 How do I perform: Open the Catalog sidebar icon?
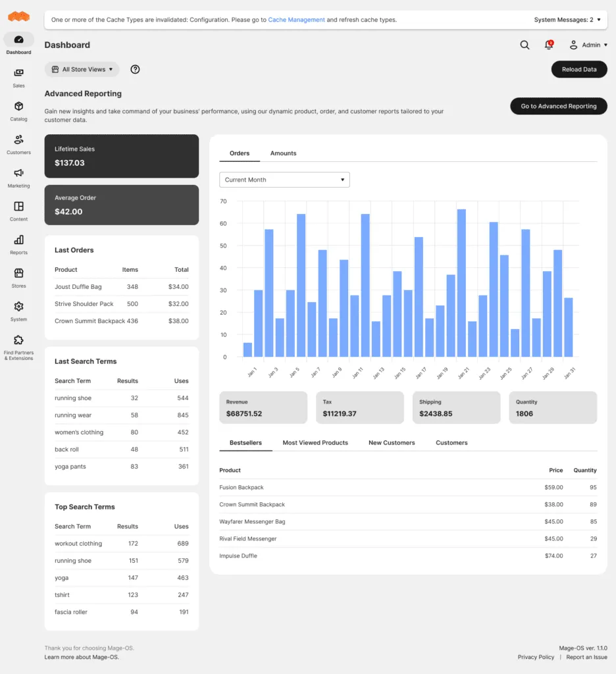[18, 107]
